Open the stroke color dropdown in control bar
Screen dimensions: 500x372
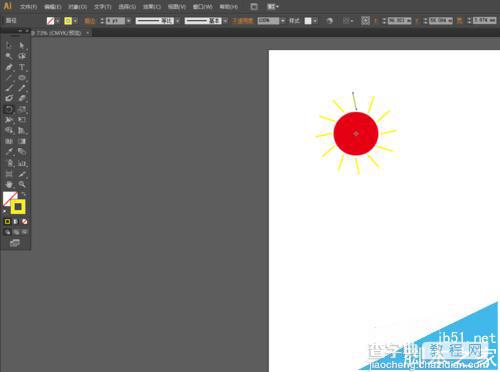click(75, 21)
